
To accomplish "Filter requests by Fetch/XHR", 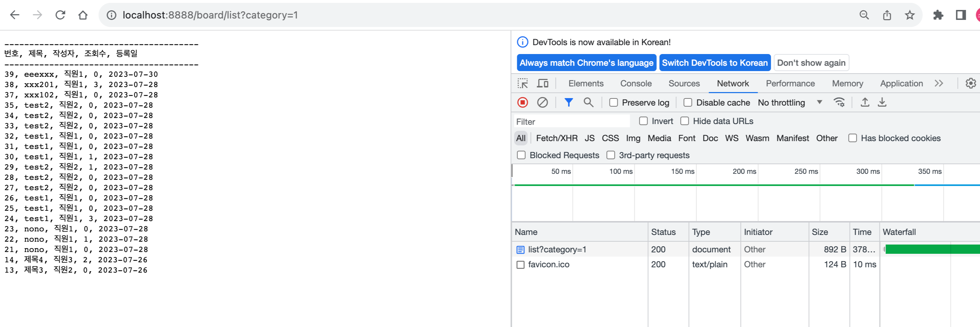I will (557, 138).
